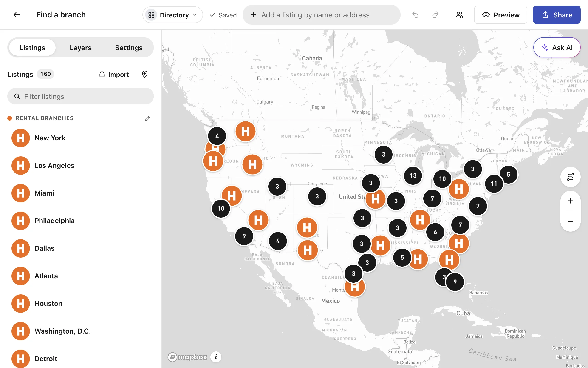Viewport: 588px width, 368px height.
Task: Click the Saved status indicator
Action: tap(223, 15)
